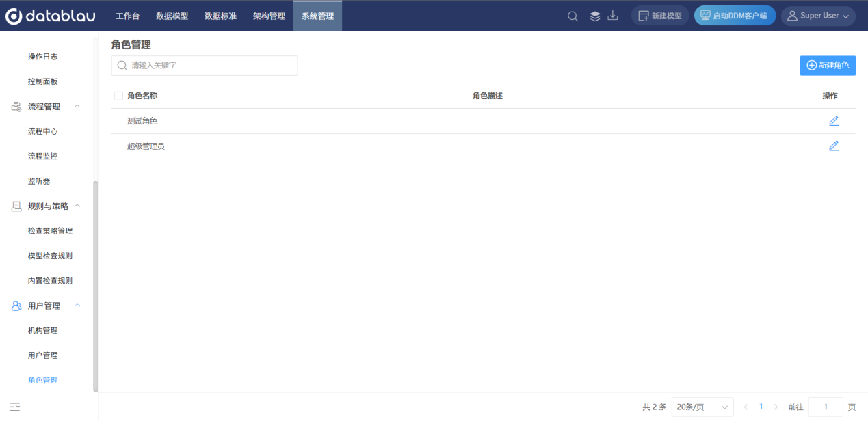
Task: Click the sidebar vertical scrollbar
Action: [x=96, y=286]
